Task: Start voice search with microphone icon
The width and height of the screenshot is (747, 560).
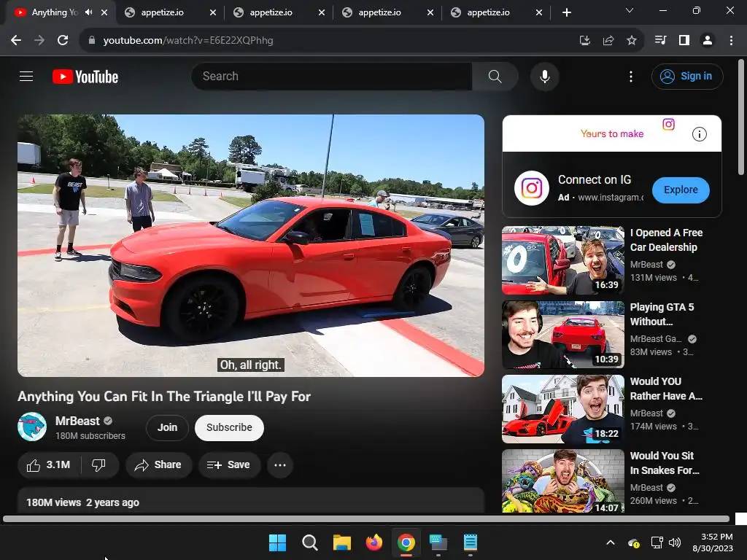Action: tap(544, 76)
